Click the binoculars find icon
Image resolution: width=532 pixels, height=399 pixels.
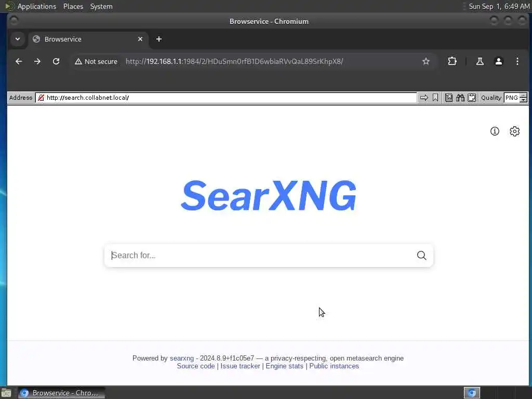(460, 98)
